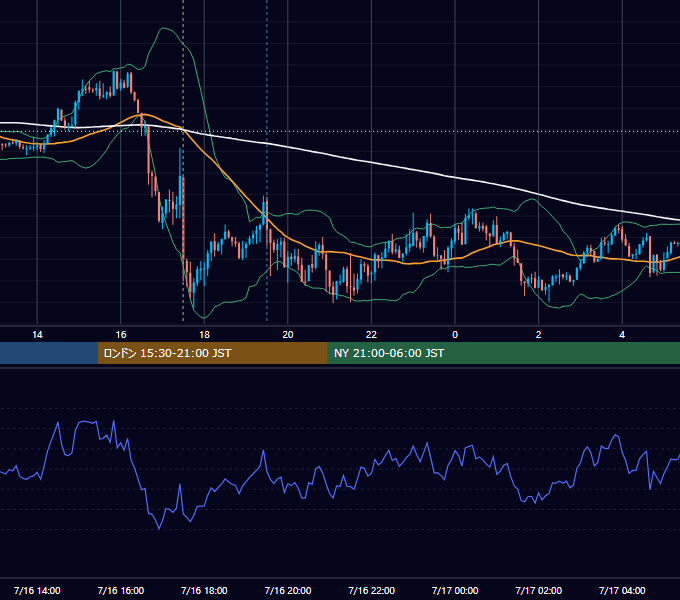Click the 7/16 14:00 date label
The image size is (680, 600).
click(37, 590)
